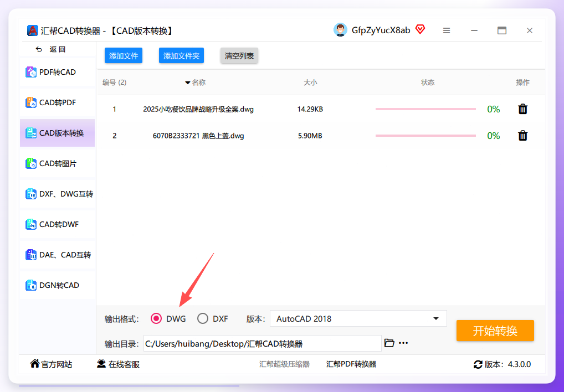
Task: Click username GfpZyYucX8ab
Action: point(381,30)
